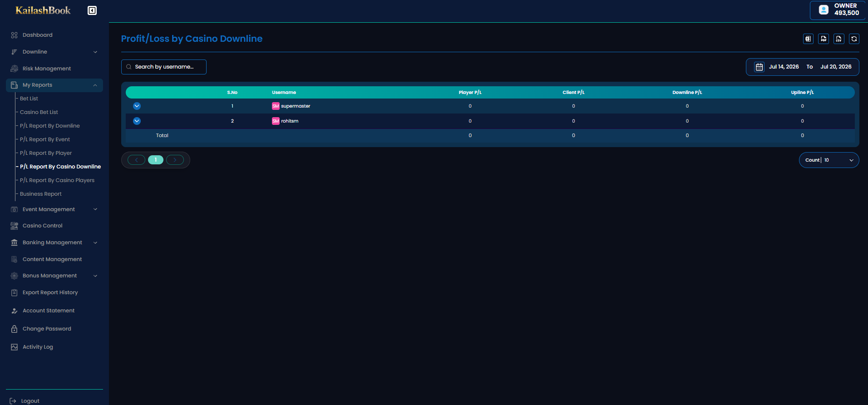Go to previous page of results
868x405 pixels.
point(136,160)
